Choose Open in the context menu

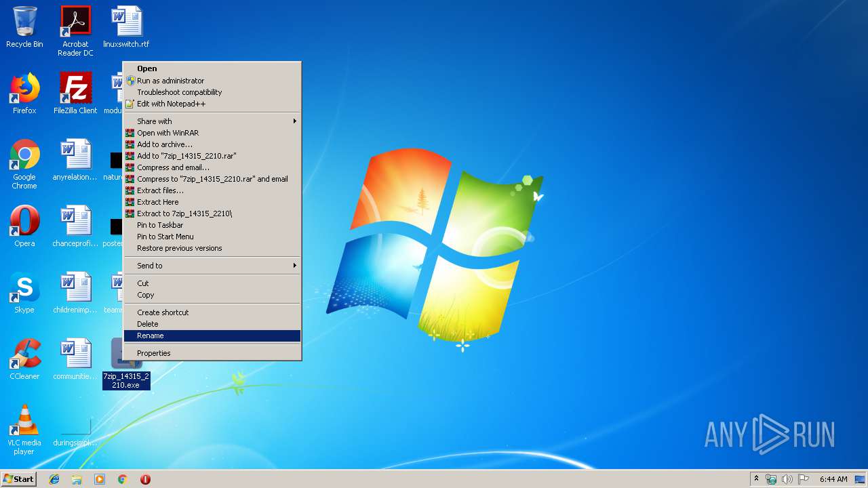click(212, 68)
